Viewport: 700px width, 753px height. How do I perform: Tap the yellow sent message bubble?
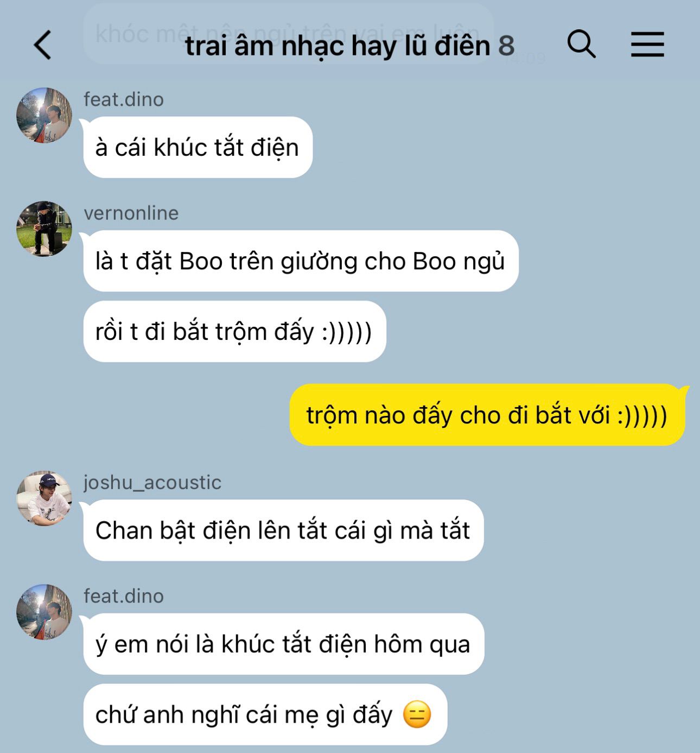(x=487, y=415)
